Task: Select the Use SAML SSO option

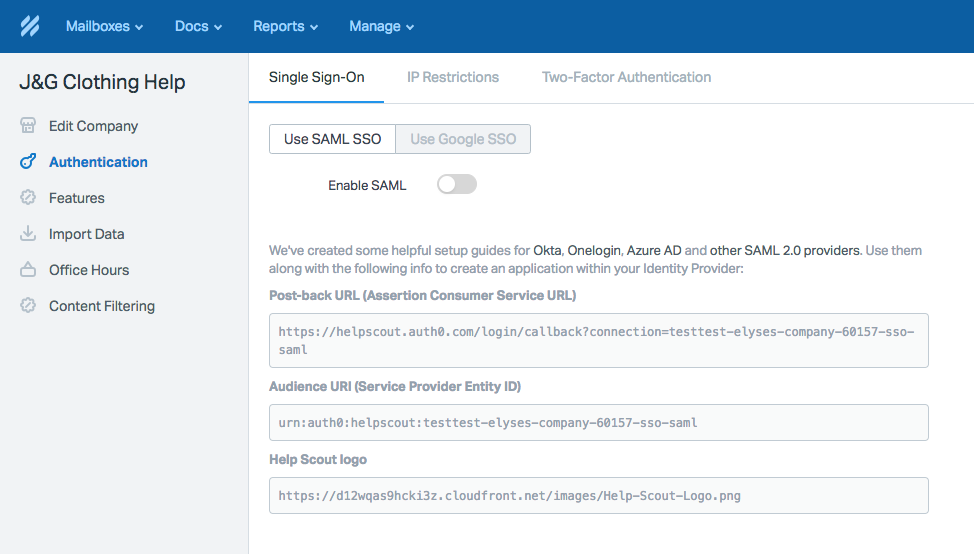Action: (332, 139)
